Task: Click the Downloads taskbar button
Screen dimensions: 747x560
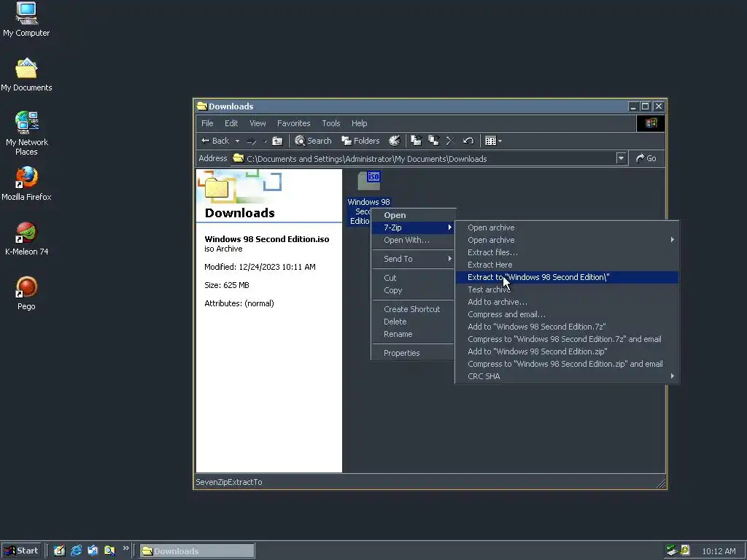Action: point(197,551)
